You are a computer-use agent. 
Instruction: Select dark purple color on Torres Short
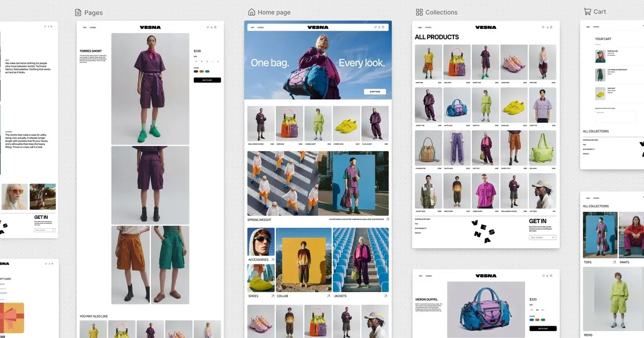pyautogui.click(x=196, y=71)
